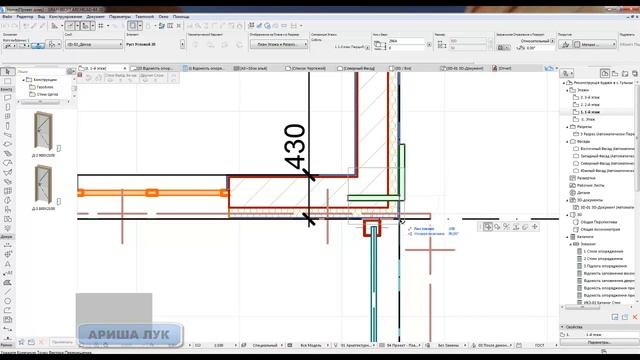Close the 1-й этаж tab
Viewport: 640px width, 360px height.
coord(125,68)
